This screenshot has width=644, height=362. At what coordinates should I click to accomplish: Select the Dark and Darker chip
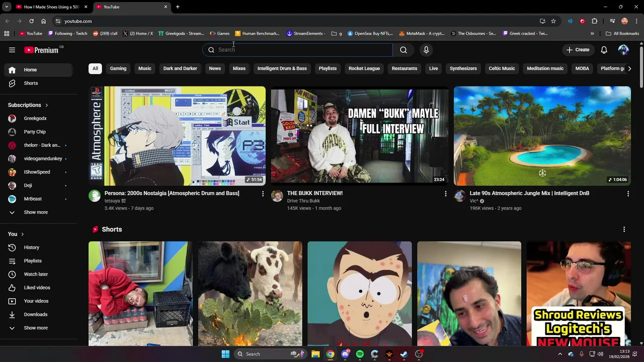(x=180, y=68)
